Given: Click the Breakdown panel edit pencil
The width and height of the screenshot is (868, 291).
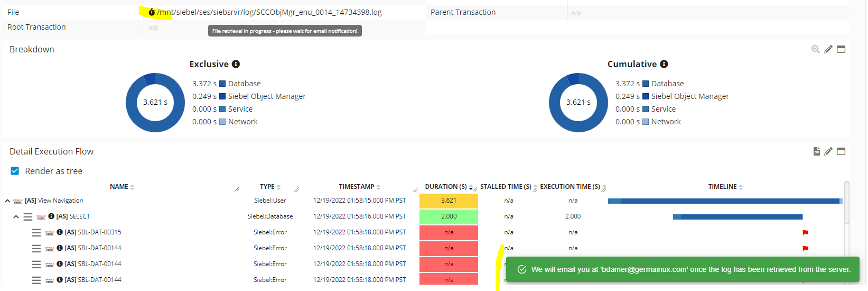Looking at the screenshot, I should [828, 49].
